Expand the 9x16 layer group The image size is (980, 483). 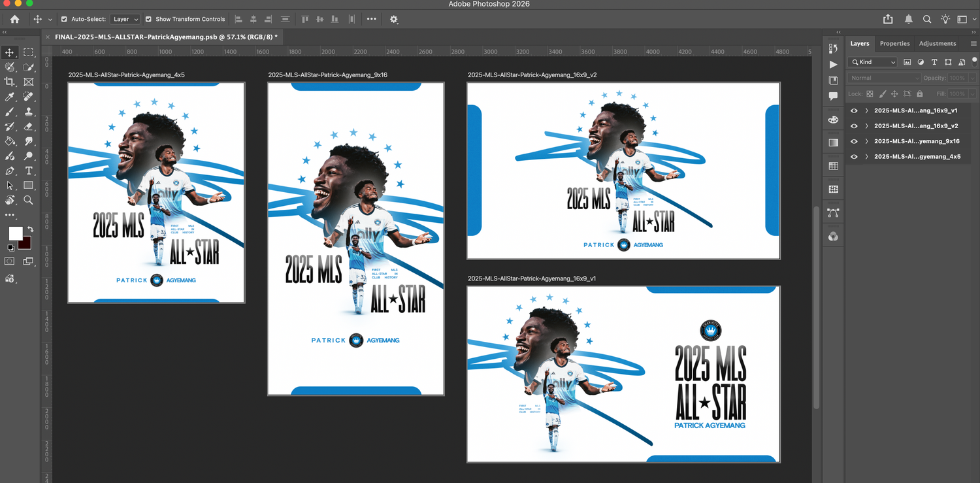(x=866, y=141)
